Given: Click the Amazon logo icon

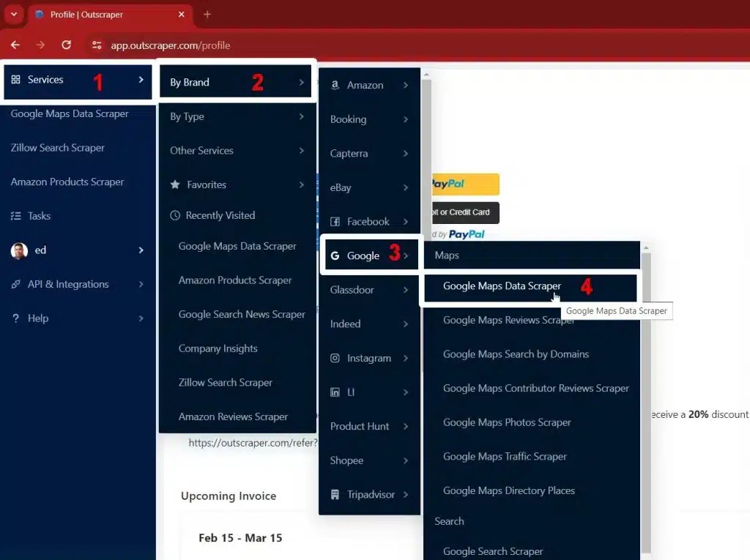Looking at the screenshot, I should point(335,85).
